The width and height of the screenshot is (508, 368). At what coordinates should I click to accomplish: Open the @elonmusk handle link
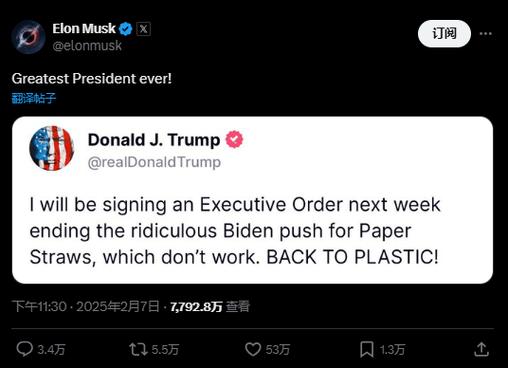pyautogui.click(x=87, y=45)
